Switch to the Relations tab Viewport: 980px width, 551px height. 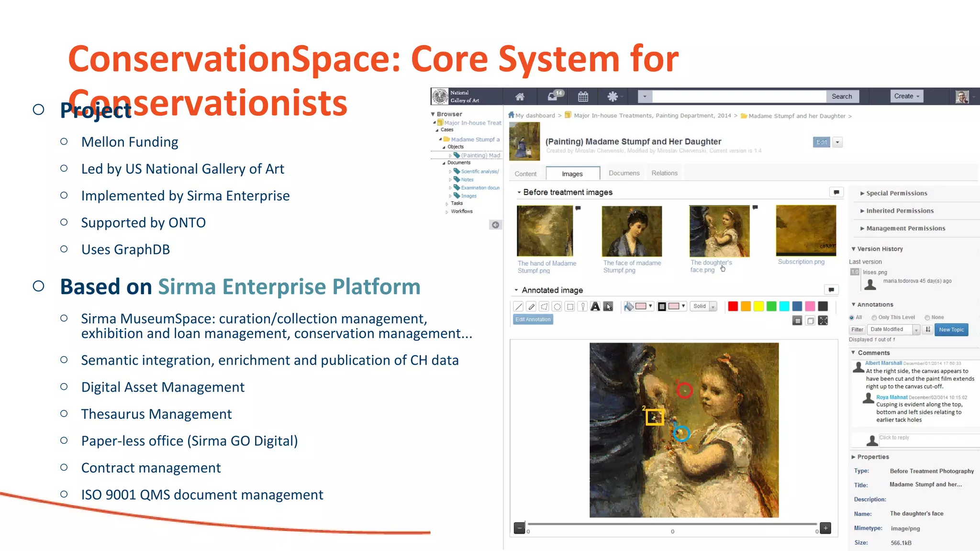[x=664, y=173]
